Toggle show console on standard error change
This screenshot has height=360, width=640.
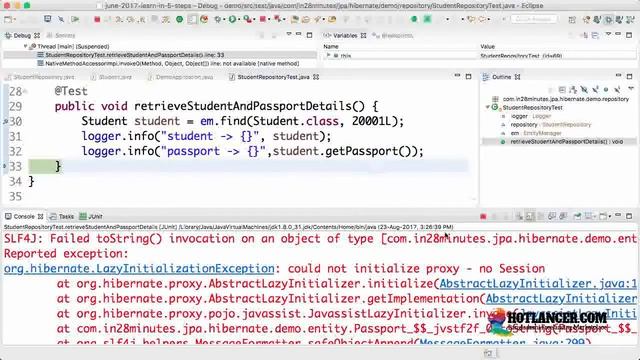coord(563,216)
